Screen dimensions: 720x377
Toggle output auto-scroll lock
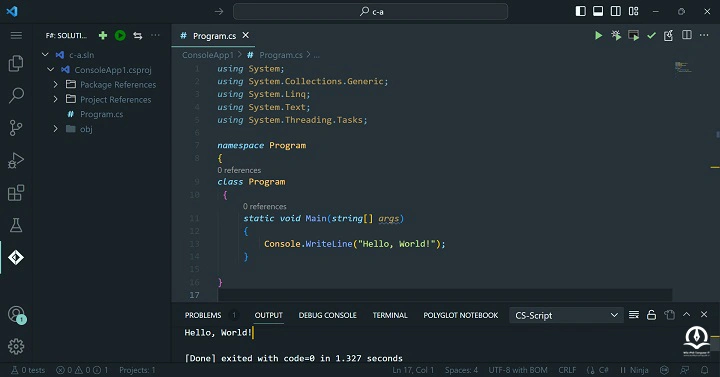[x=651, y=315]
